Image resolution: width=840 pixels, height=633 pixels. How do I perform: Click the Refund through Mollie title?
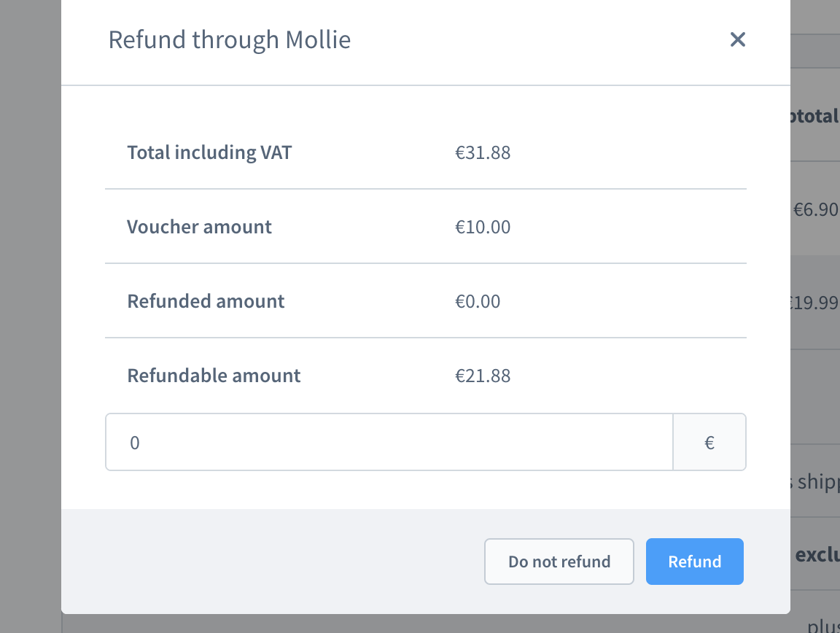click(x=230, y=39)
